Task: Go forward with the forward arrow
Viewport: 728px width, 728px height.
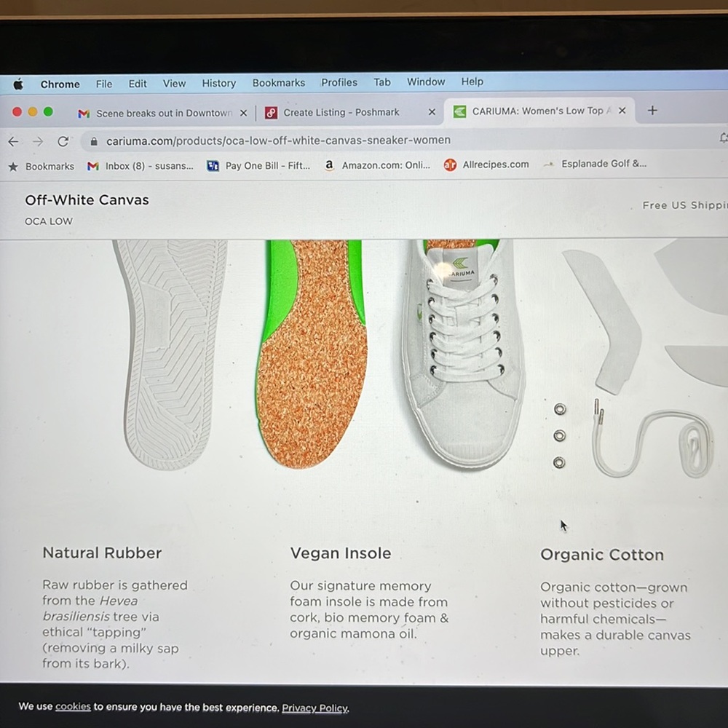Action: point(38,142)
